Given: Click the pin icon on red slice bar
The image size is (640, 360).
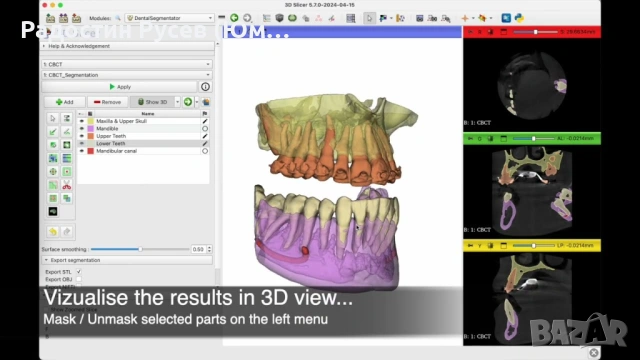Looking at the screenshot, I should (x=470, y=31).
